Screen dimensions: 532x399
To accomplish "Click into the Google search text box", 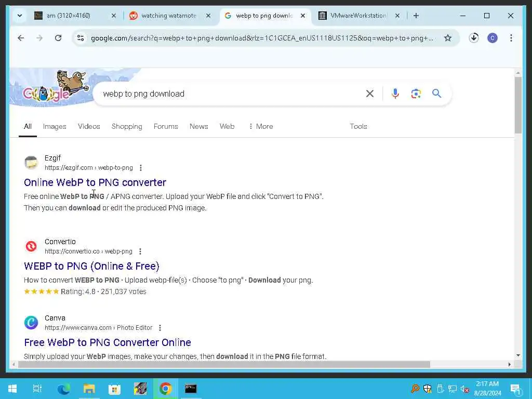I will point(231,94).
